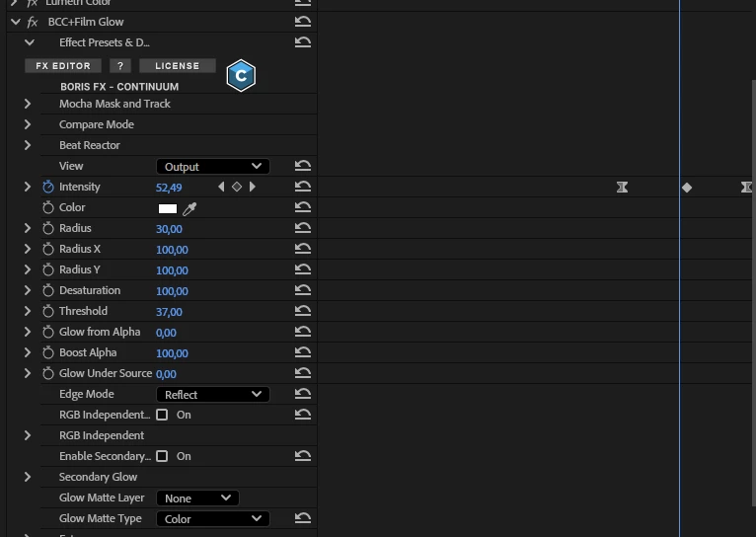Expand the Secondary Glow group
This screenshot has height=537, width=756.
pyautogui.click(x=28, y=477)
